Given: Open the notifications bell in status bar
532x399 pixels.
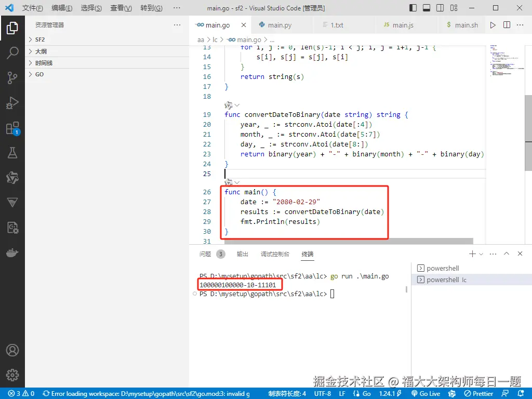Looking at the screenshot, I should pyautogui.click(x=521, y=394).
